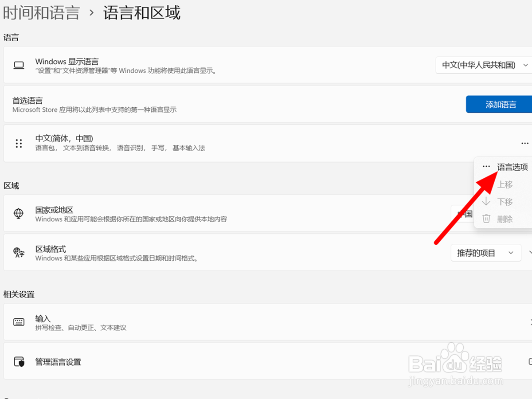Screen dimensions: 532x399
Task: Click the translation A字 icon beside 区域格式
Action: [x=18, y=253]
